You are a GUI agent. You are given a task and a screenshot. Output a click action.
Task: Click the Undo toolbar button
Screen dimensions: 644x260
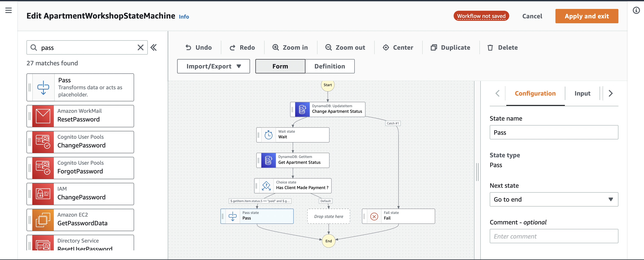click(198, 47)
